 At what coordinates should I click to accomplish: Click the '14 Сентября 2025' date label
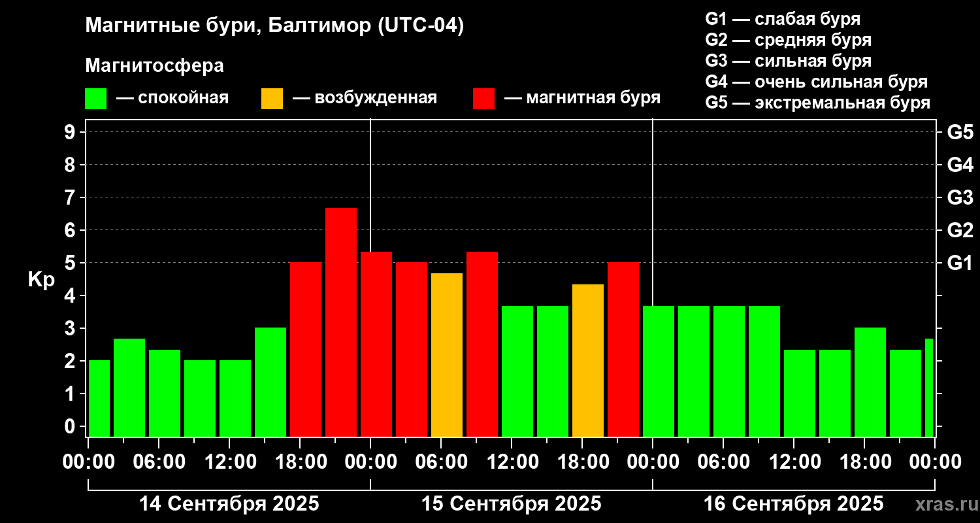(229, 504)
